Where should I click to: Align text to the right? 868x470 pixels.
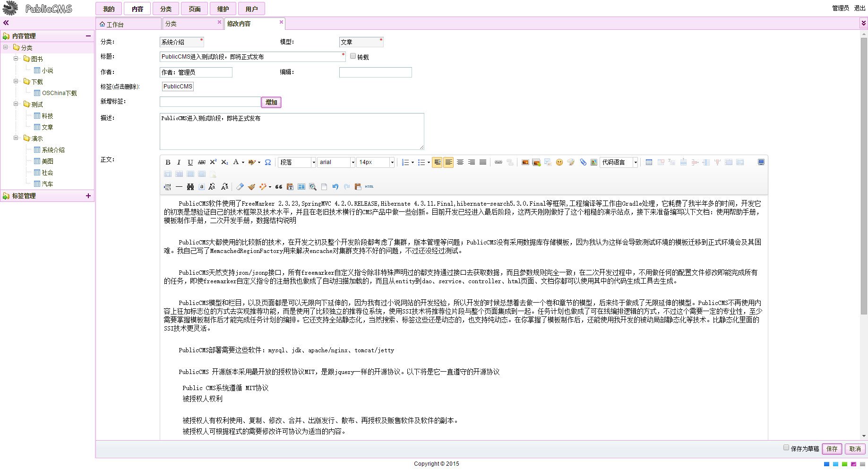pyautogui.click(x=472, y=162)
